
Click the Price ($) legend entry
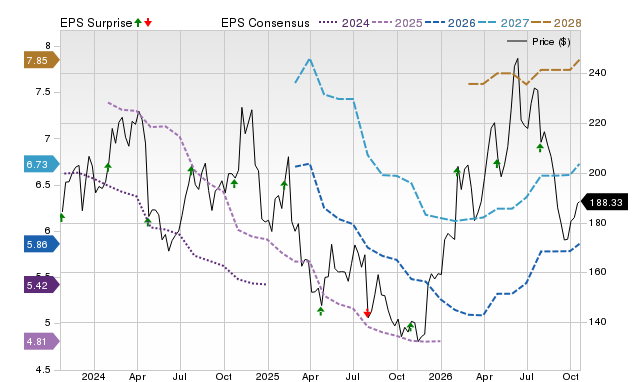point(538,42)
